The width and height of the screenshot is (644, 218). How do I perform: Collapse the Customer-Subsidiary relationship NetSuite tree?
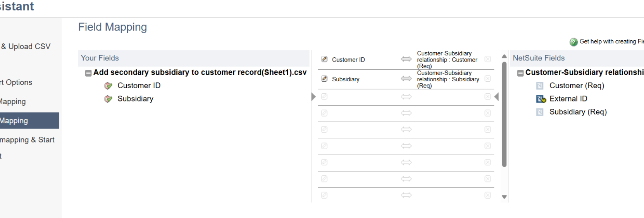pyautogui.click(x=520, y=73)
